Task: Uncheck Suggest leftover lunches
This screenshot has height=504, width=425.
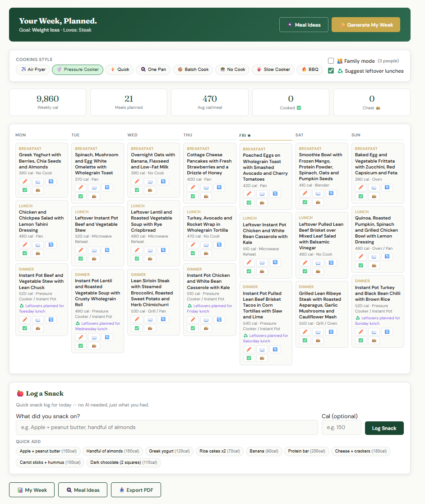Action: pos(331,71)
